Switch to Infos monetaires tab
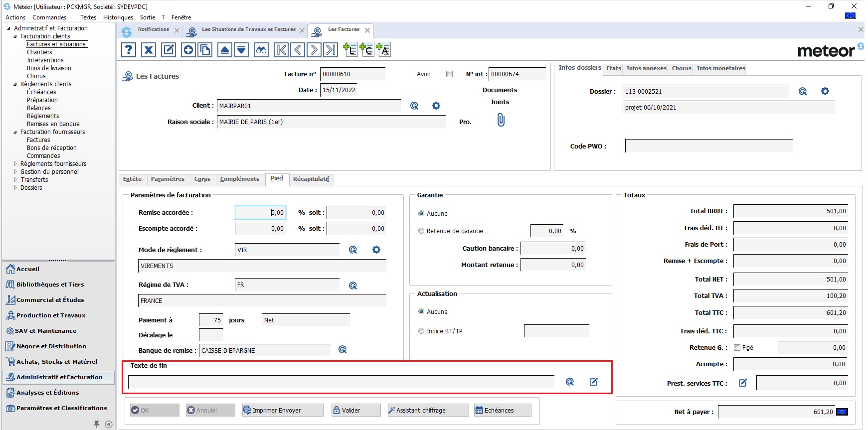This screenshot has width=868, height=430. [721, 68]
